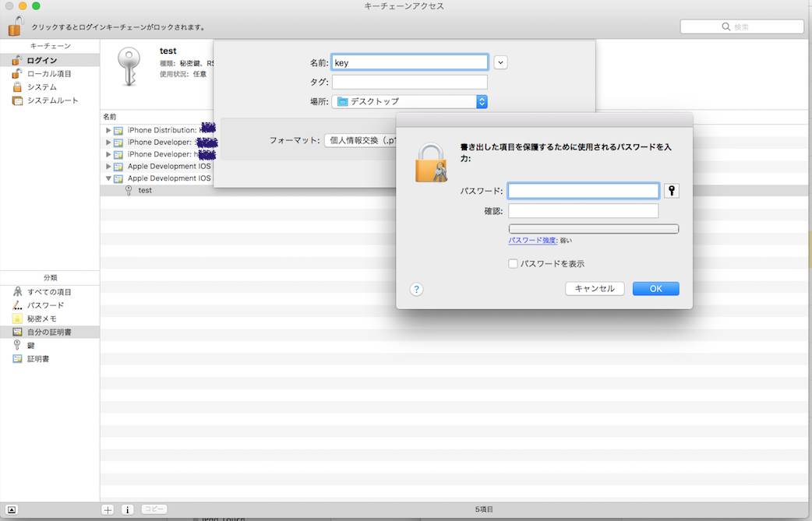The width and height of the screenshot is (812, 521).
Task: Click the キャンセル button
Action: pyautogui.click(x=595, y=289)
